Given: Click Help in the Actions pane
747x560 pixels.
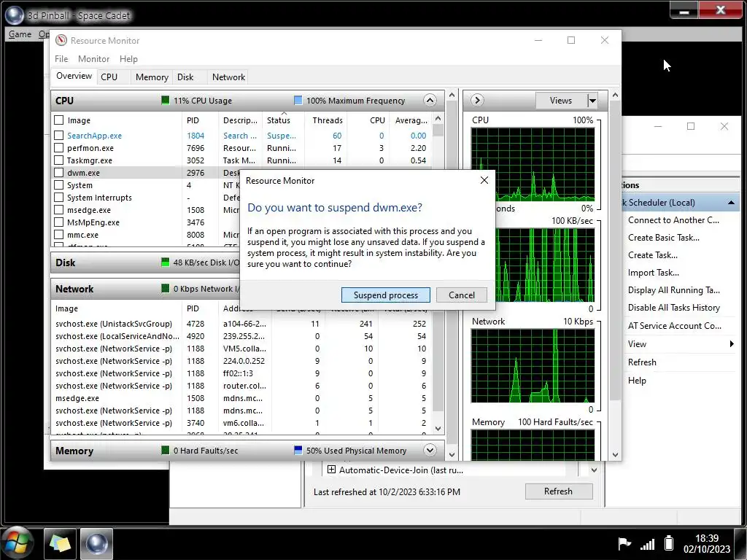Looking at the screenshot, I should (x=636, y=381).
